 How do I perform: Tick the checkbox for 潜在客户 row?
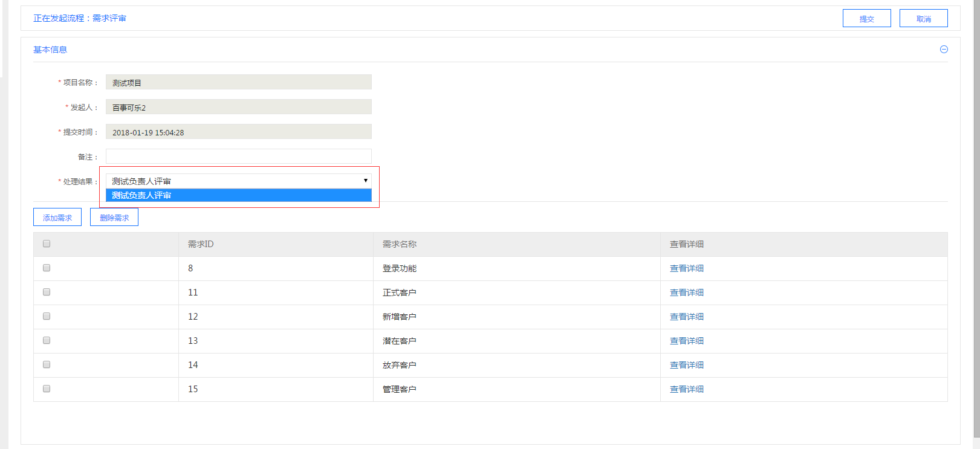pos(47,341)
